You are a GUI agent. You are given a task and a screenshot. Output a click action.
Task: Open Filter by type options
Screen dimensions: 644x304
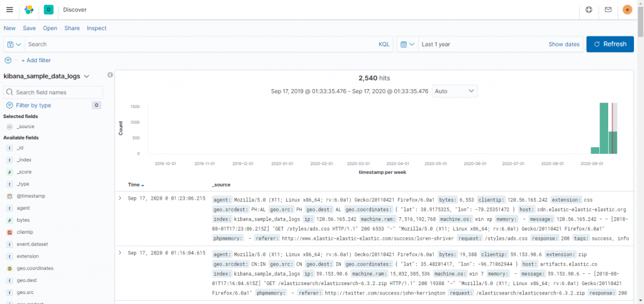point(33,106)
